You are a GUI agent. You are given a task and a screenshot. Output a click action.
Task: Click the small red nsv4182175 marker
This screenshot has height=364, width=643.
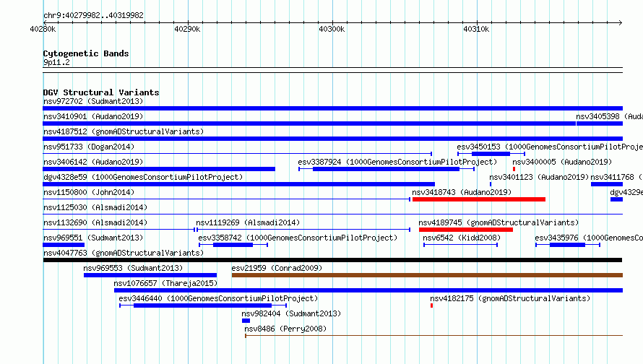pyautogui.click(x=431, y=305)
